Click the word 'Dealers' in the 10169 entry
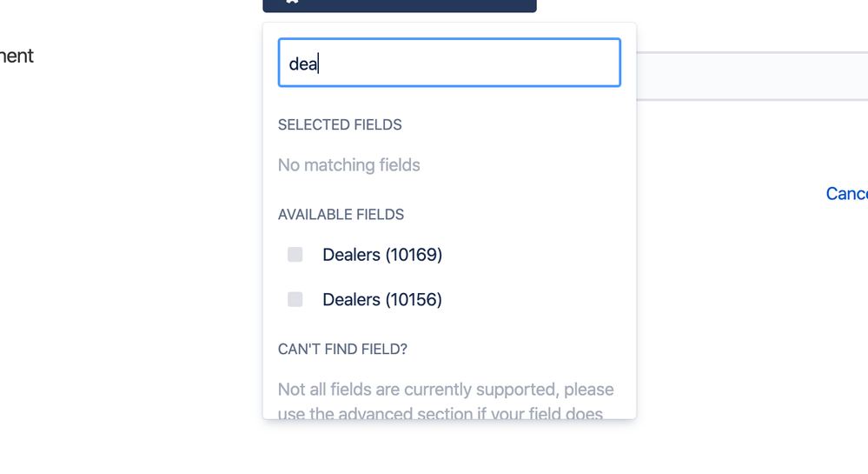 pos(352,255)
